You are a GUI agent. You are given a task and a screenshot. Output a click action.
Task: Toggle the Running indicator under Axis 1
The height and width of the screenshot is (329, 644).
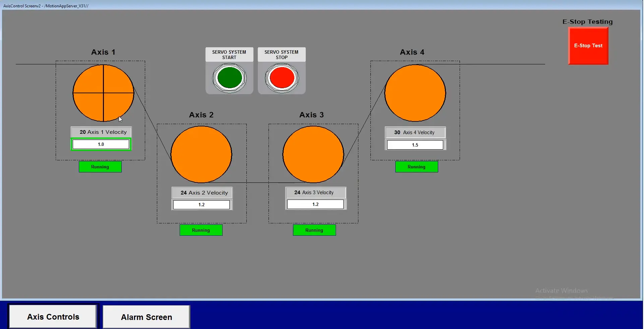click(100, 166)
